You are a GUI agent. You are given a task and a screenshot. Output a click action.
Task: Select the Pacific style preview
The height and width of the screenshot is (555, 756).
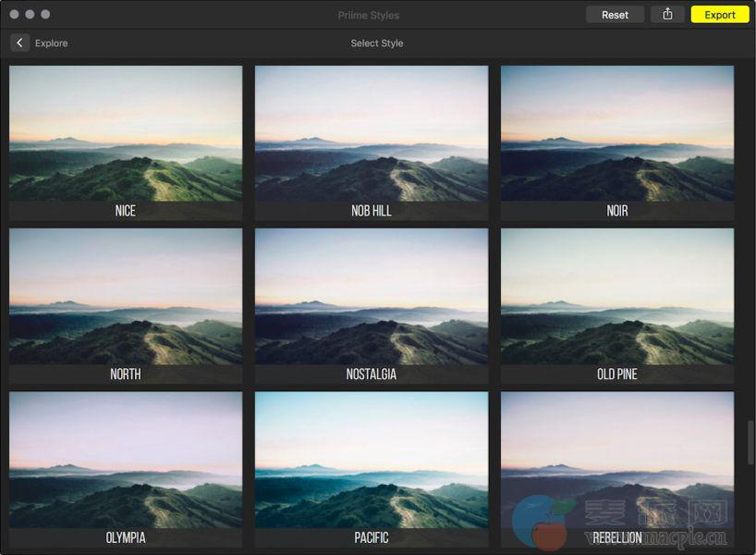[x=372, y=461]
